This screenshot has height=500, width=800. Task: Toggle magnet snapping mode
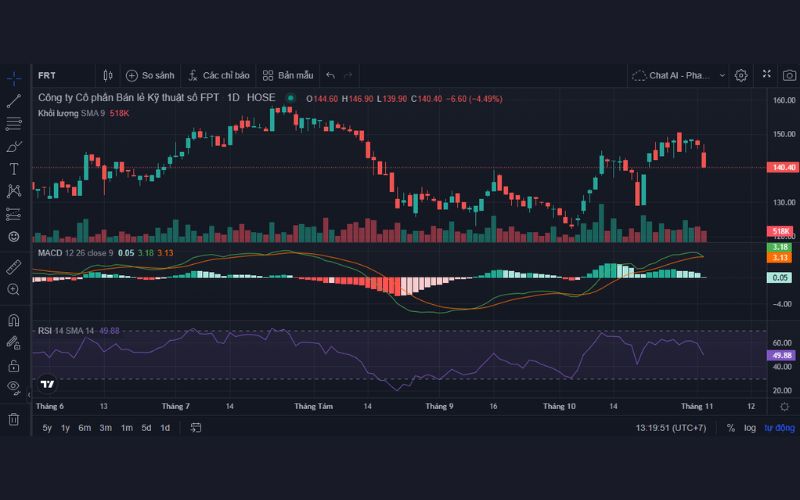(x=14, y=321)
